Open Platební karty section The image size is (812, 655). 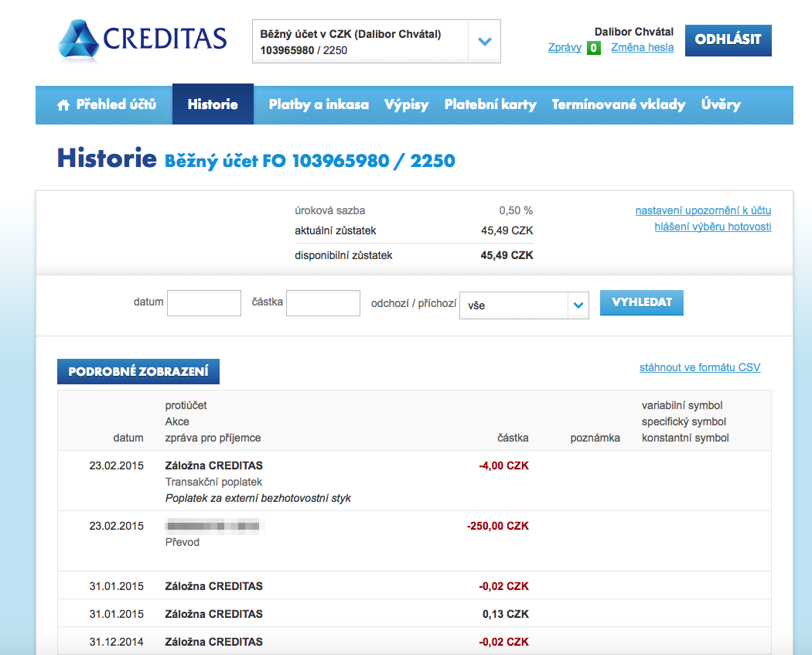(490, 104)
